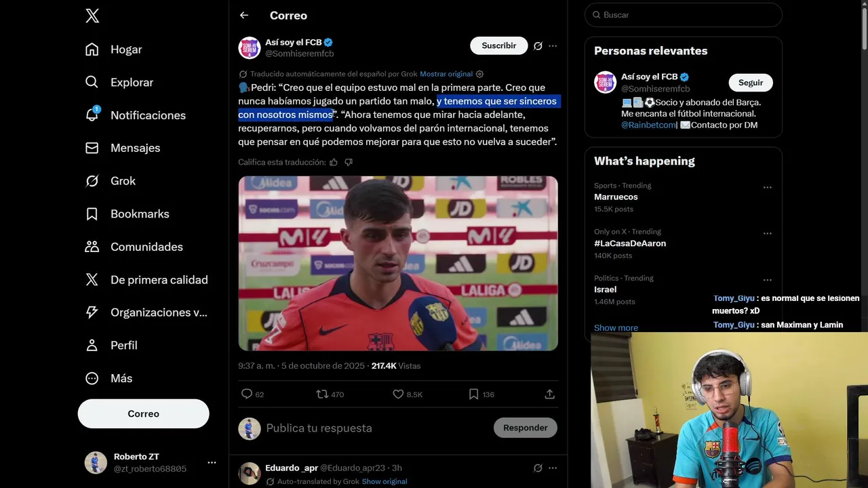This screenshot has height=488, width=868.
Task: Expand post options three-dot menu
Action: [553, 45]
